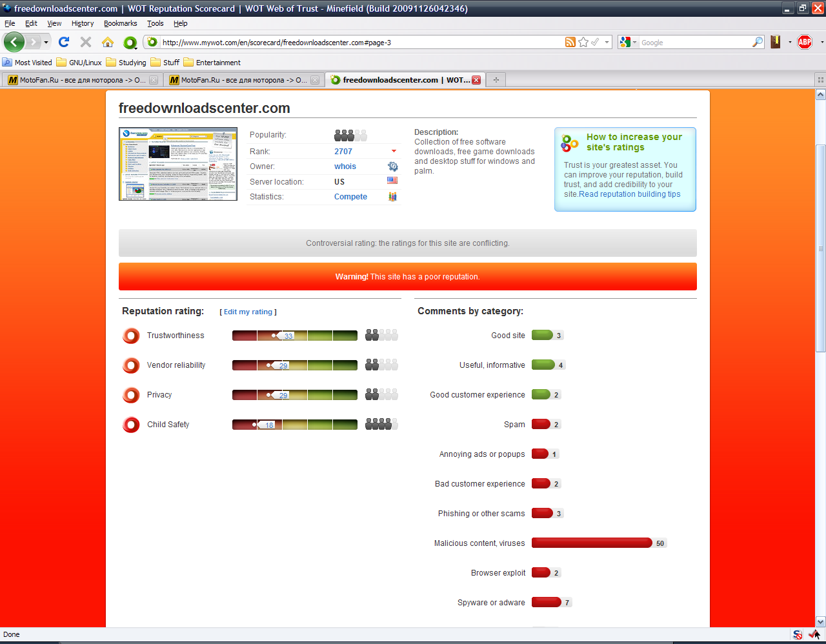Click the US flag server location icon
Viewport: 826px width, 644px height.
pos(392,181)
